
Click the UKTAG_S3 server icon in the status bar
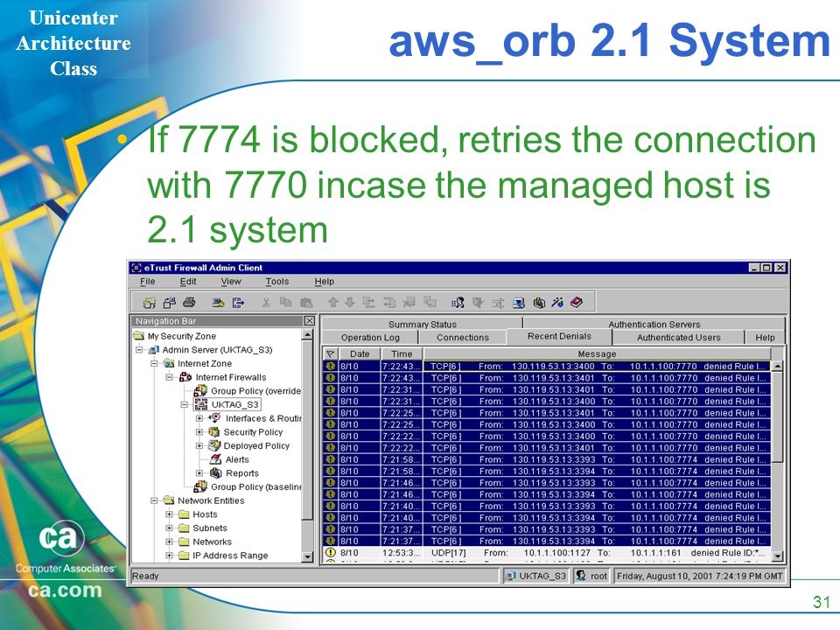click(x=510, y=577)
